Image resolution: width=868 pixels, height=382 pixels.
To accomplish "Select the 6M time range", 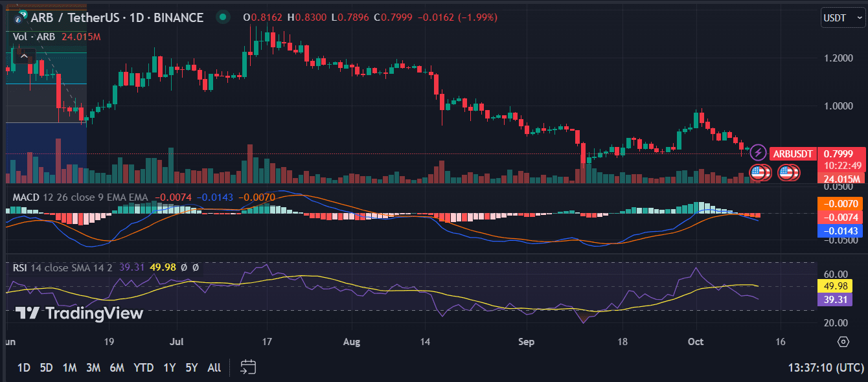I will pyautogui.click(x=117, y=368).
